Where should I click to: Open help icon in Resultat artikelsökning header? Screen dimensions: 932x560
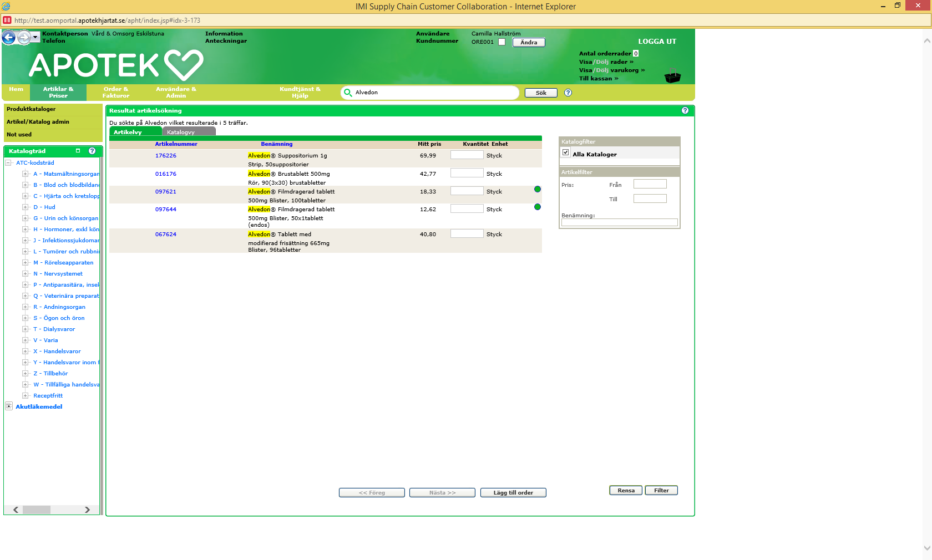pos(685,110)
